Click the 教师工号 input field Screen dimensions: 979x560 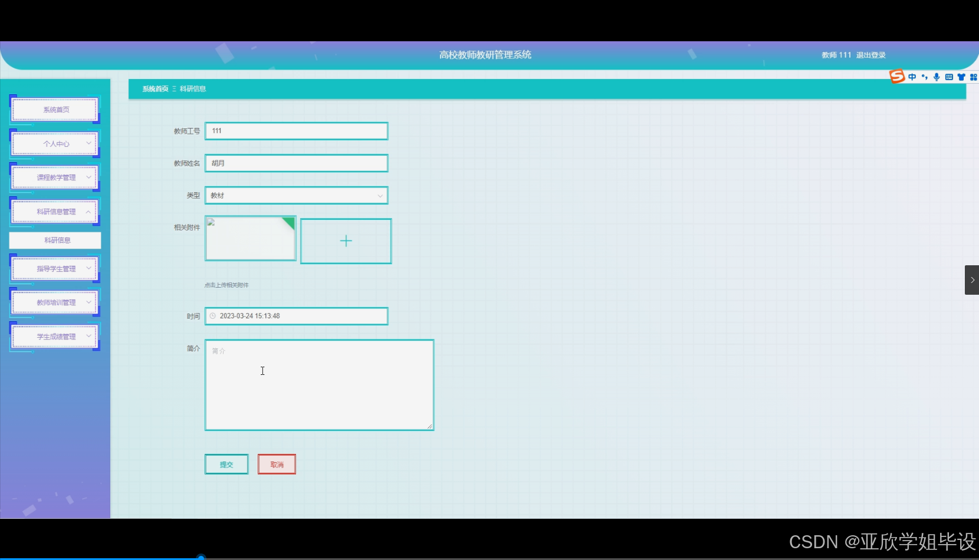click(296, 131)
